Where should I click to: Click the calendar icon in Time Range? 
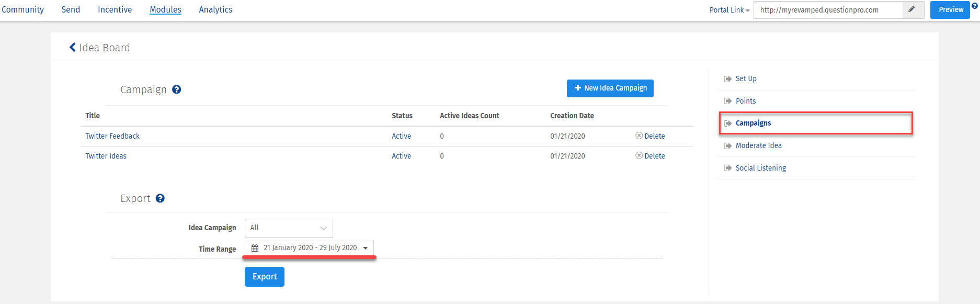tap(255, 248)
